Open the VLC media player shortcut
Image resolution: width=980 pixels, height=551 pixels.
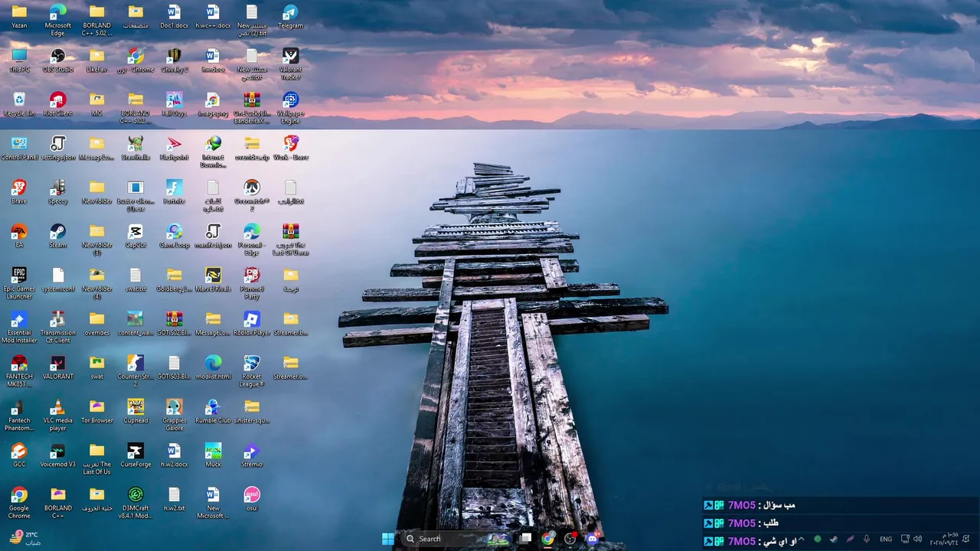pos(57,414)
